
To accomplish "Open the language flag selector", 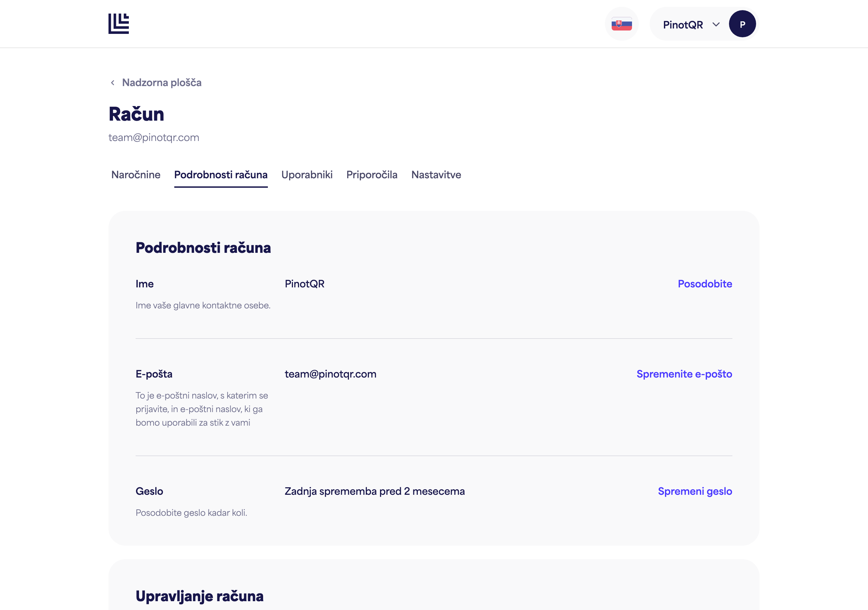I will [x=622, y=24].
